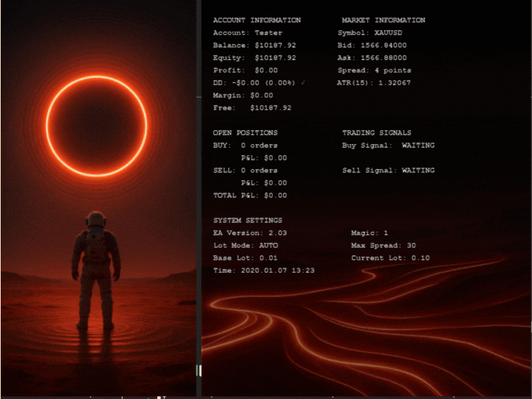532x399 pixels.
Task: Click the Sell Signal WAITING status
Action: tap(418, 171)
